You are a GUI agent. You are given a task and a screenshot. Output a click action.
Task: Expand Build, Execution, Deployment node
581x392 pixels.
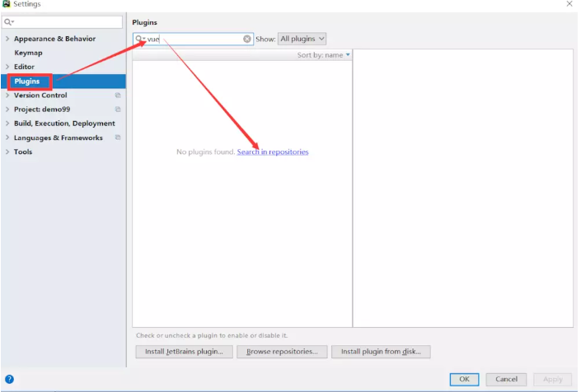(x=7, y=124)
